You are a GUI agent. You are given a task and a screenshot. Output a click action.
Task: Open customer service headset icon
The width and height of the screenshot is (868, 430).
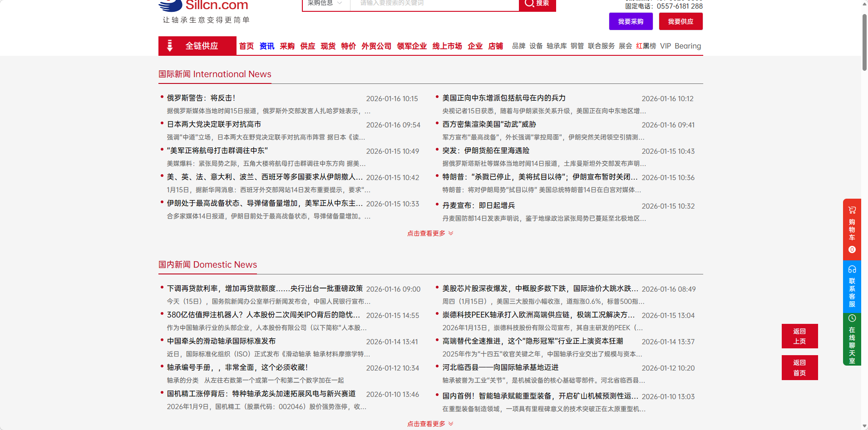852,269
